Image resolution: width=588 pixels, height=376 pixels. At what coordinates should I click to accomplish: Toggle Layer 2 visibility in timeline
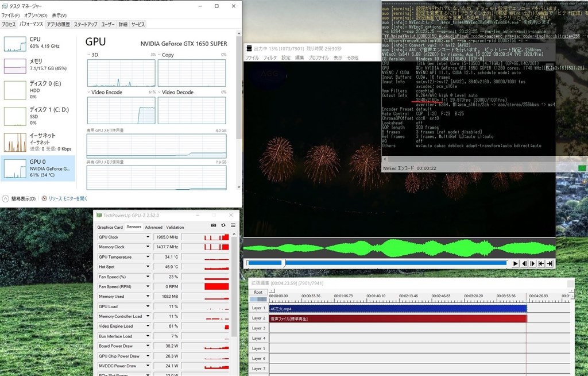[258, 318]
